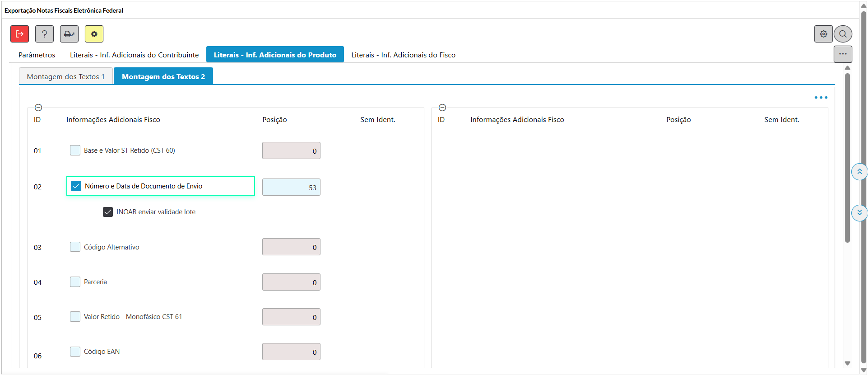The image size is (868, 376).
Task: Uncheck INOAR enviar validade lote
Action: click(x=108, y=212)
